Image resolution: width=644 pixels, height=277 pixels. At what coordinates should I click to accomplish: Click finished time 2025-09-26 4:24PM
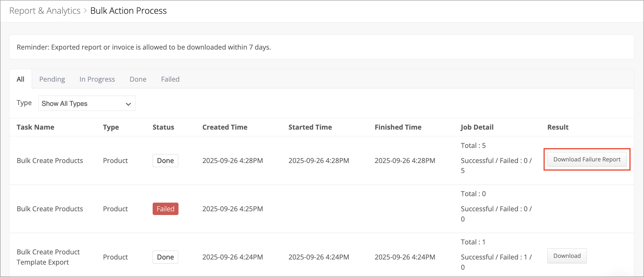click(405, 257)
